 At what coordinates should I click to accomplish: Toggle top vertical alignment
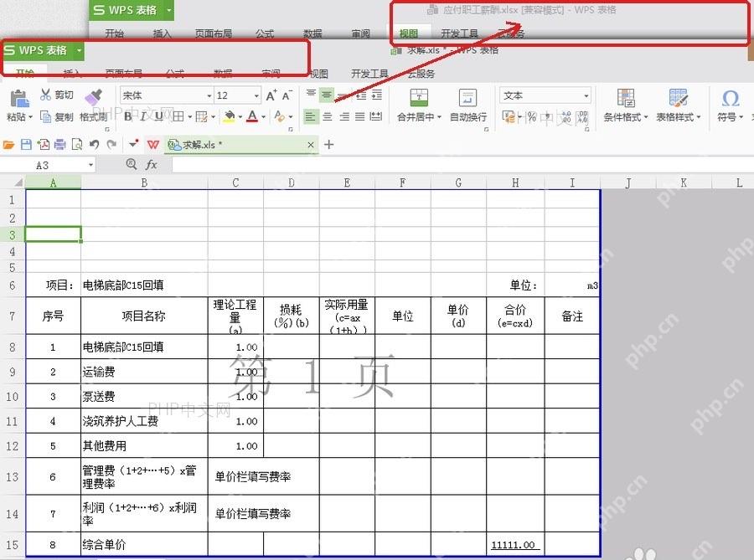[x=311, y=94]
